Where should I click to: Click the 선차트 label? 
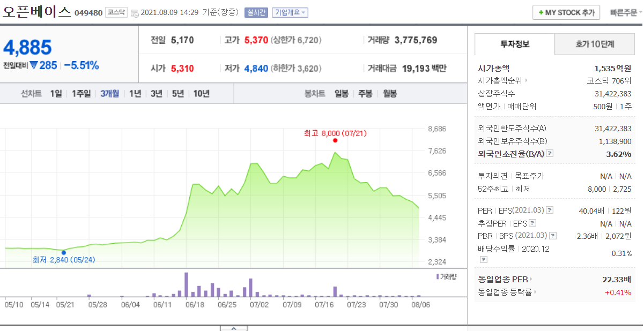(x=31, y=94)
